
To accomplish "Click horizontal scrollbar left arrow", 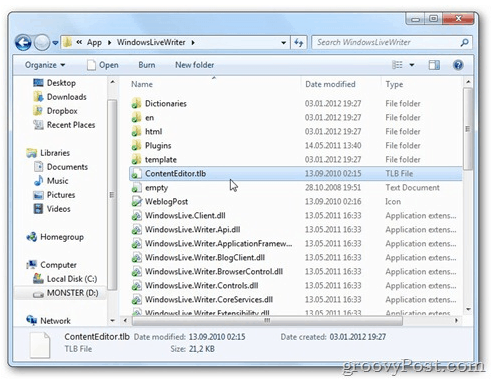I will (125, 321).
